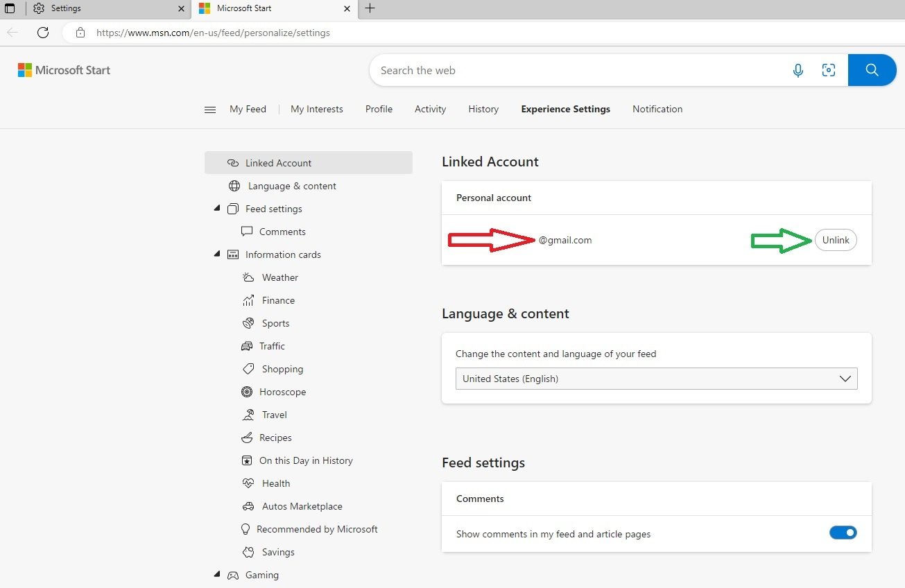Screen dimensions: 905x588
Task: Open the visual search camera icon
Action: (x=829, y=70)
